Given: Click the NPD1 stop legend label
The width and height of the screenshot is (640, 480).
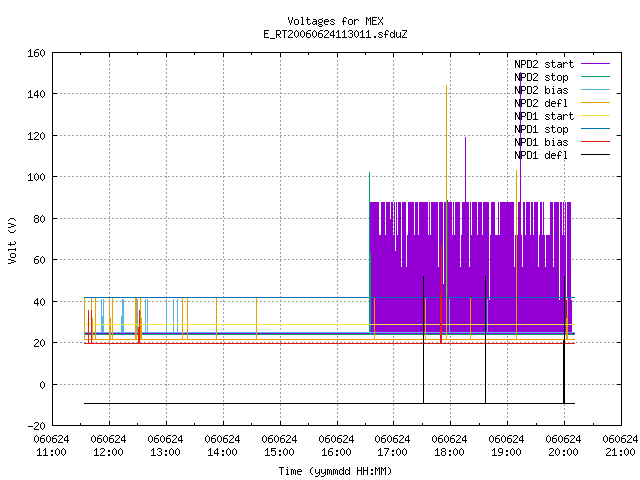Looking at the screenshot, I should (x=541, y=129).
